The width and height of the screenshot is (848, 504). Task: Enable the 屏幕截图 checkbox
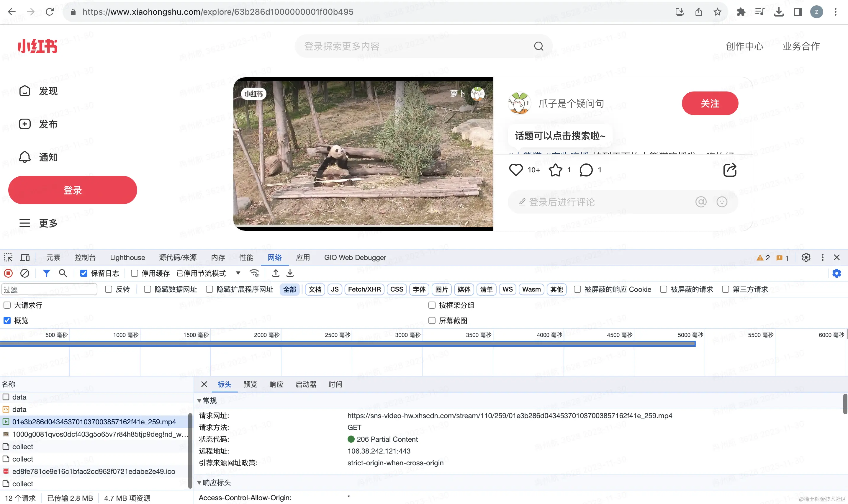[432, 320]
